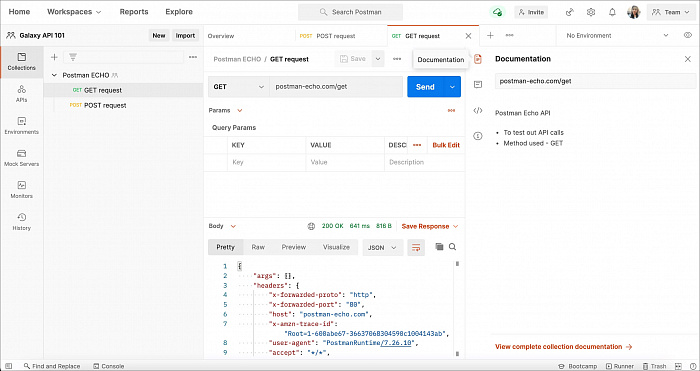700x371 pixels.
Task: Open the History sidebar section
Action: coord(21,222)
